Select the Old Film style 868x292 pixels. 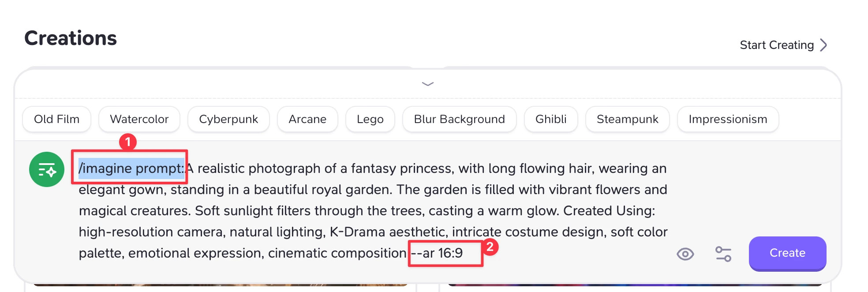point(56,119)
